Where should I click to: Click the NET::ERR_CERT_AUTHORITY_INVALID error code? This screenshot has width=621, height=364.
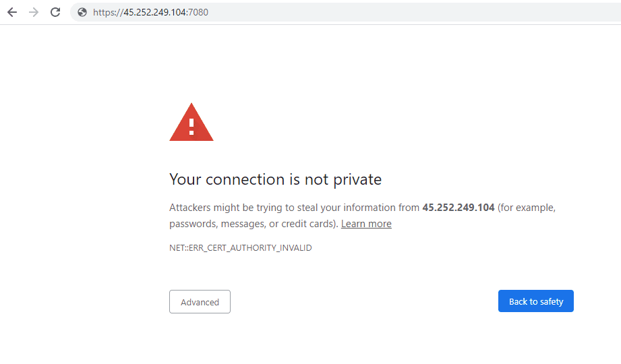[241, 248]
